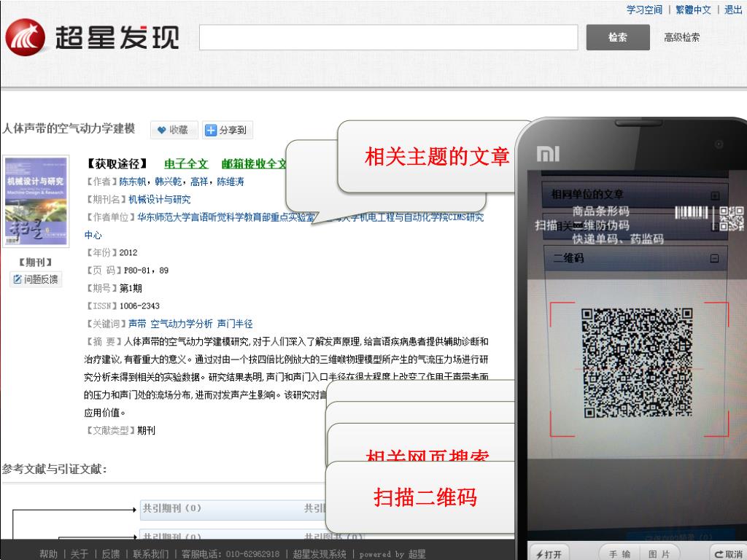The width and height of the screenshot is (747, 560).
Task: Open the 电子全文 full-text link
Action: click(186, 164)
